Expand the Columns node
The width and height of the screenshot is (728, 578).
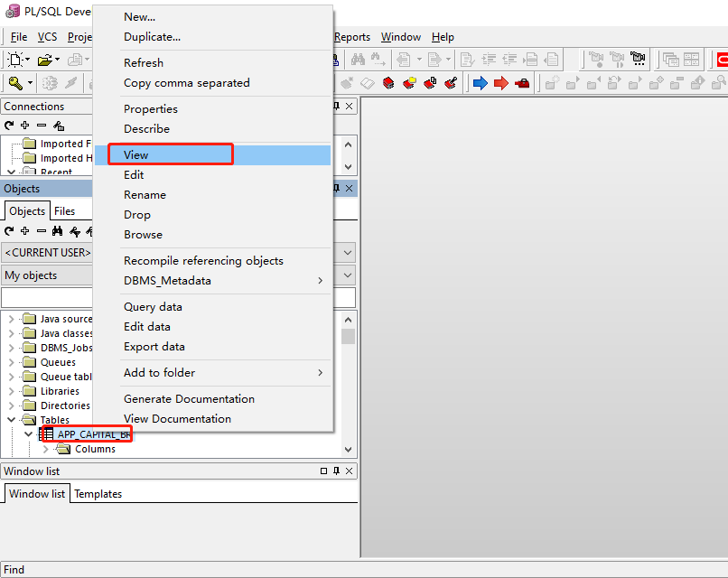pyautogui.click(x=45, y=449)
